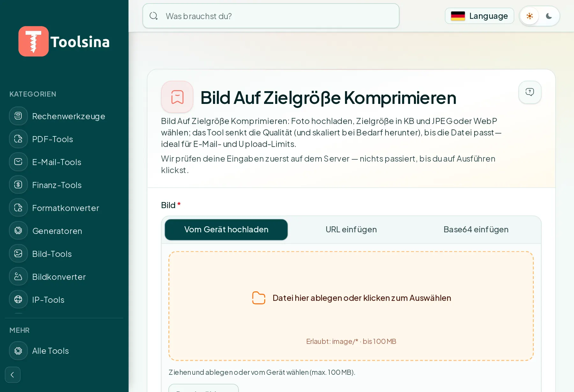574x392 pixels.
Task: Open Rechenwerkzeuge category
Action: (x=64, y=116)
